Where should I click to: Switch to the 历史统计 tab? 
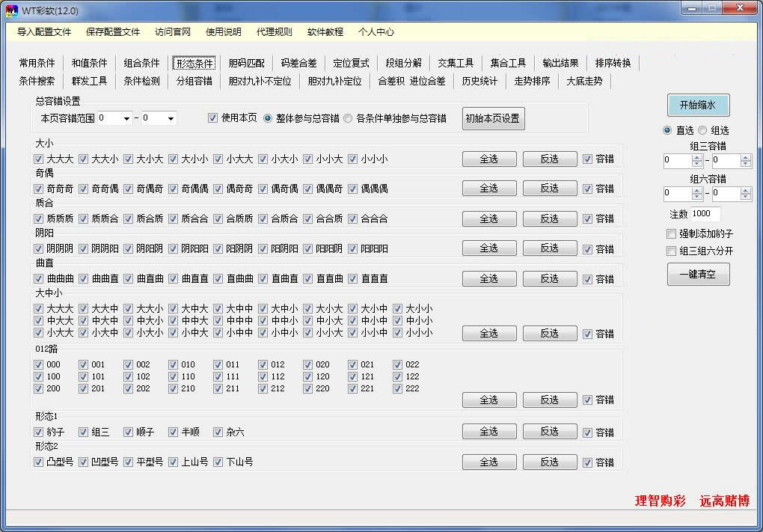479,82
